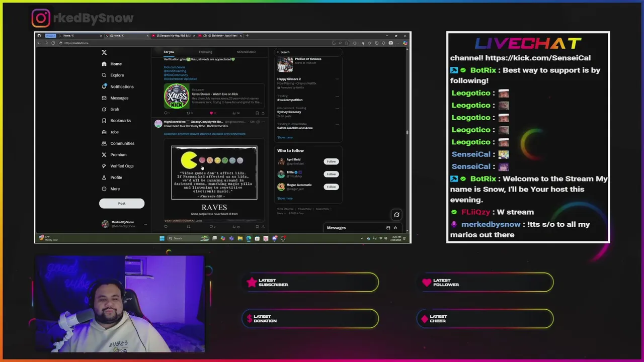
Task: Like the Pacman RAVES post
Action: tap(212, 227)
